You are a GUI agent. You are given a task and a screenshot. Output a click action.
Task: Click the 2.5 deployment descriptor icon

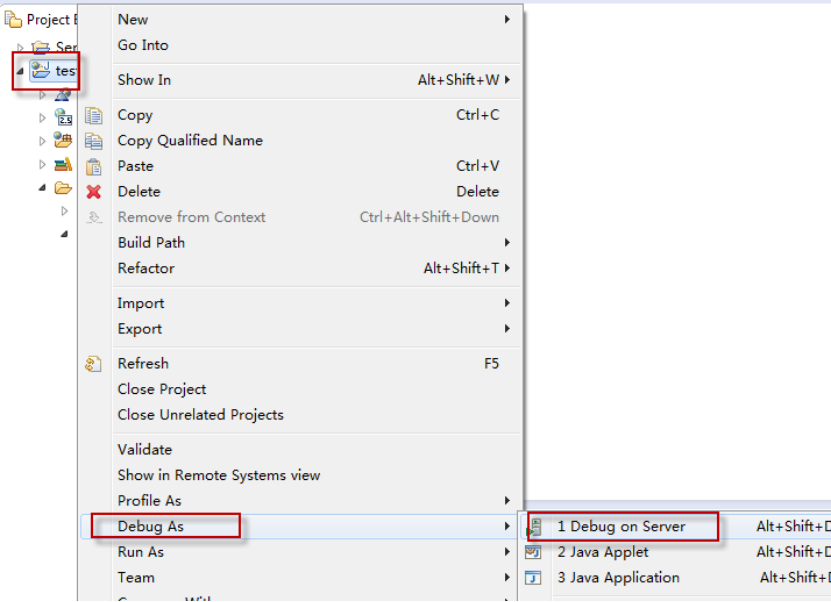[x=64, y=117]
